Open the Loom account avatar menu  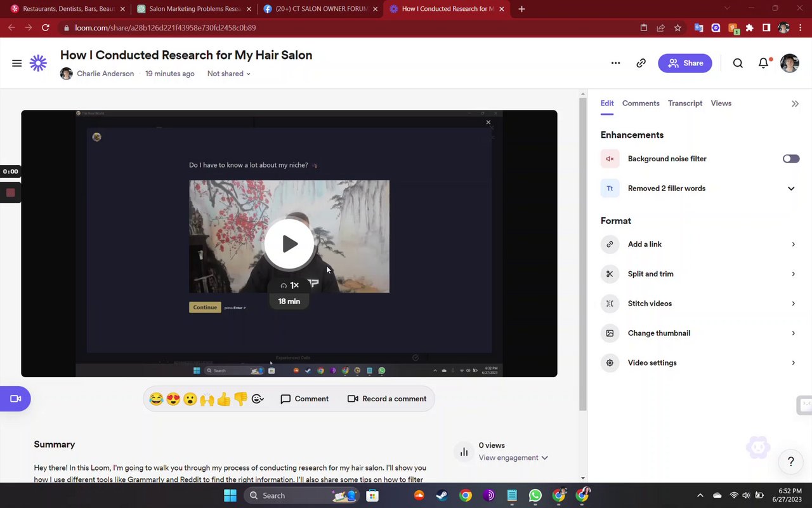789,63
